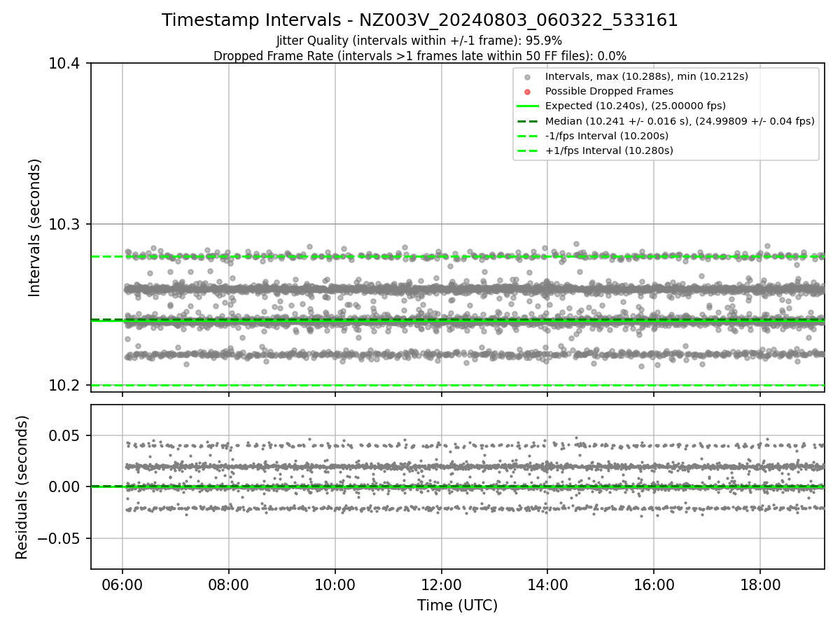Click legend entry 'Expected (10.240s), (25.00000 fps)'
This screenshot has height=630, width=840.
click(635, 106)
